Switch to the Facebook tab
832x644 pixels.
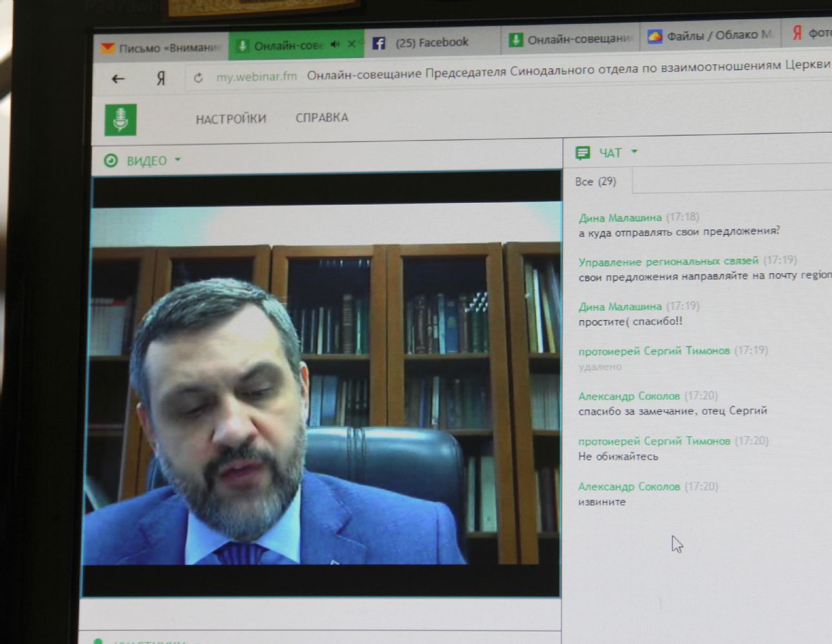[431, 43]
